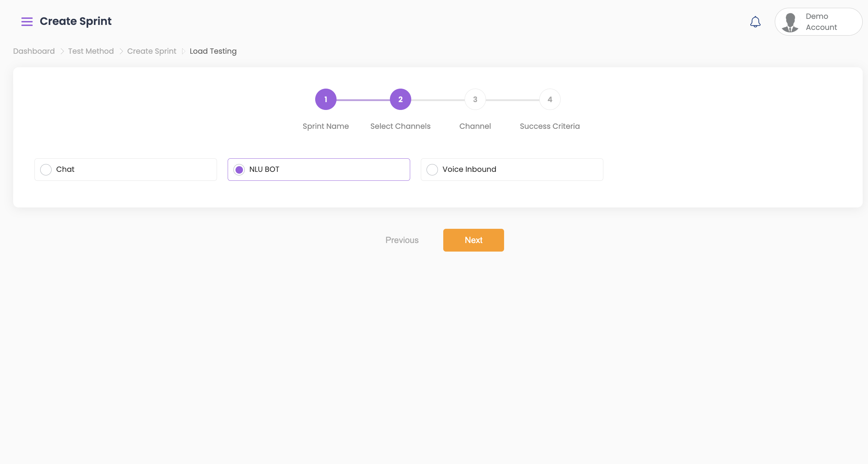Screen dimensions: 868x464
Task: Open the hamburger menu icon
Action: coord(27,22)
